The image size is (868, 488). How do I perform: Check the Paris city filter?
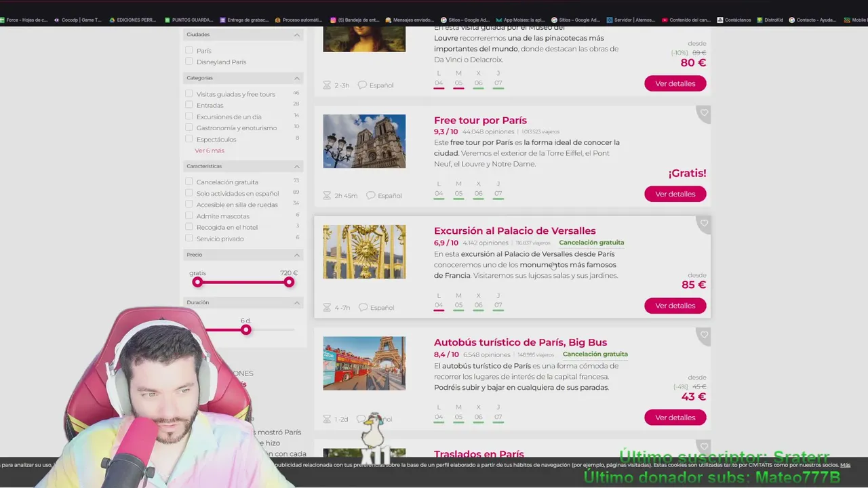(x=189, y=50)
